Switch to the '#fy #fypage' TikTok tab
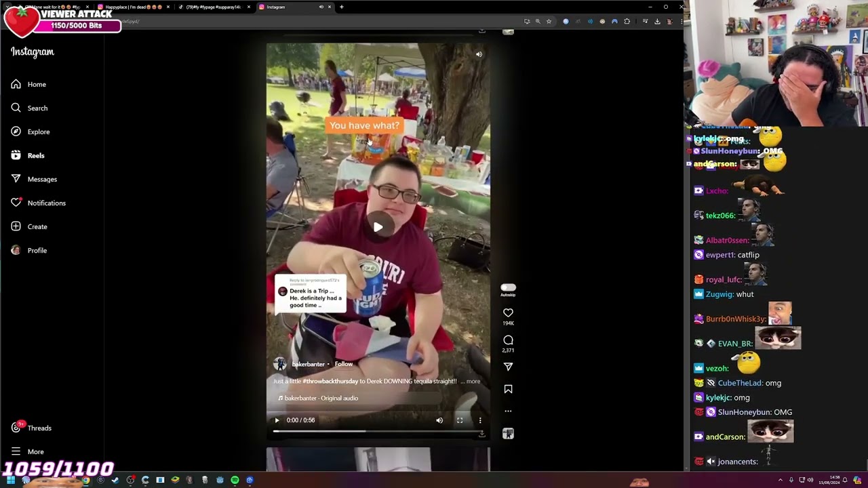The width and height of the screenshot is (868, 488). coord(213,7)
